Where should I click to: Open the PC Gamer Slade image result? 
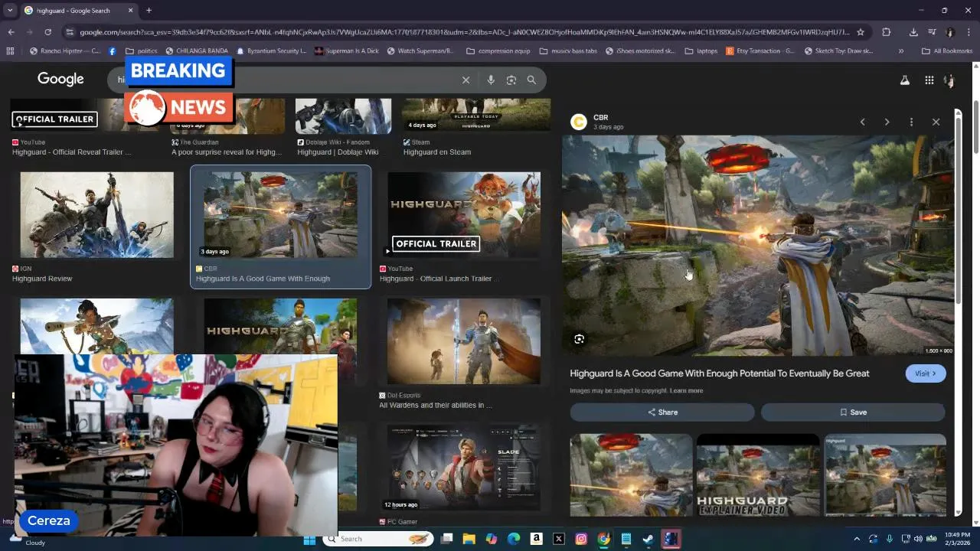coord(464,468)
